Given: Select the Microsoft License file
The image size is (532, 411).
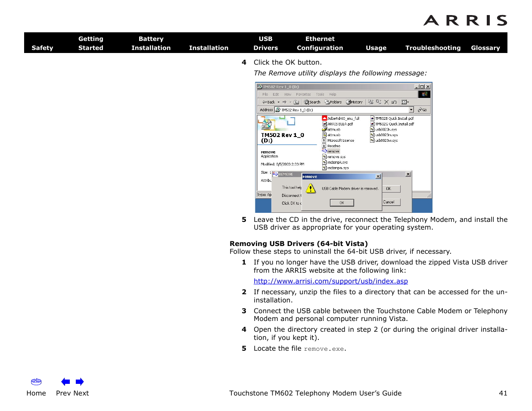Looking at the screenshot, I should coord(338,140).
